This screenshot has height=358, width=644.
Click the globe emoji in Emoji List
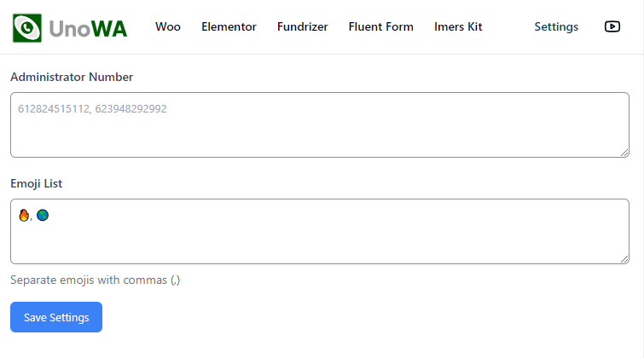tap(43, 215)
